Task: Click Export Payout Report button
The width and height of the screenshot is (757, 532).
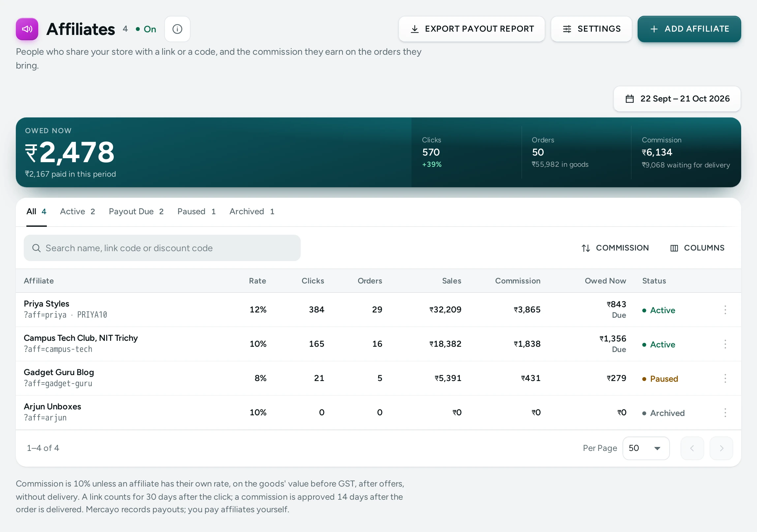Action: 471,29
